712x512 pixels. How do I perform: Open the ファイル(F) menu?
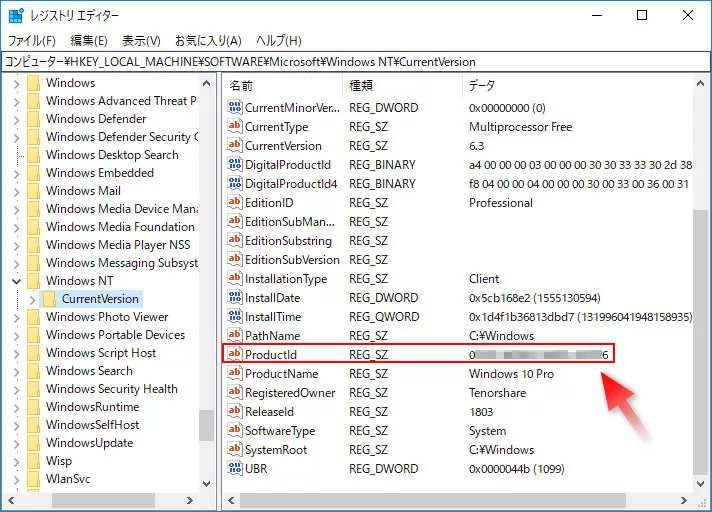pos(31,41)
